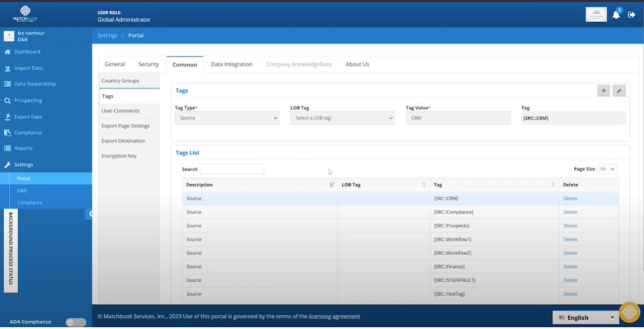Click the Reports icon
Image resolution: width=644 pixels, height=329 pixels.
[x=8, y=148]
